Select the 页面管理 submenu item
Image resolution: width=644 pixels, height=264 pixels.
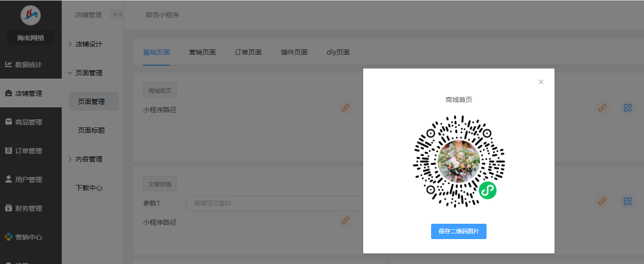click(x=94, y=102)
